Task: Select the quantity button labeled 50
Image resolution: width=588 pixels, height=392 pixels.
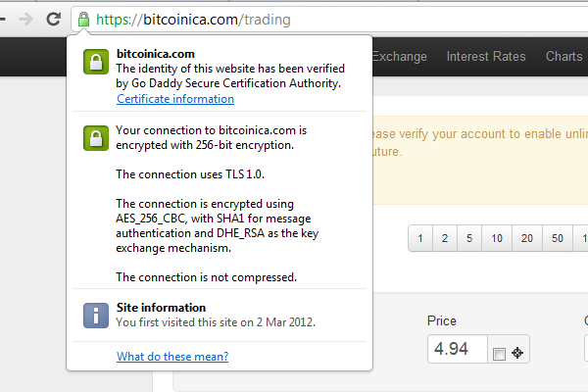Action: click(x=558, y=238)
